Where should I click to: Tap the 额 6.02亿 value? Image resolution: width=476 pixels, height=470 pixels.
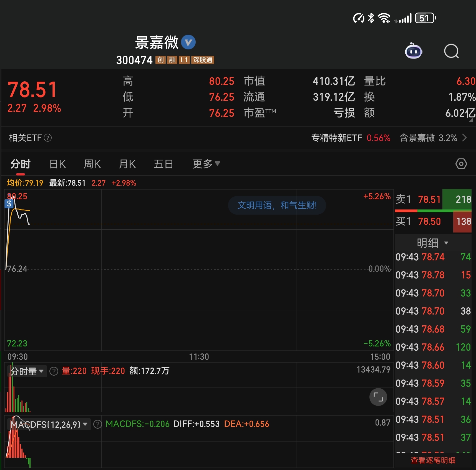pos(460,113)
